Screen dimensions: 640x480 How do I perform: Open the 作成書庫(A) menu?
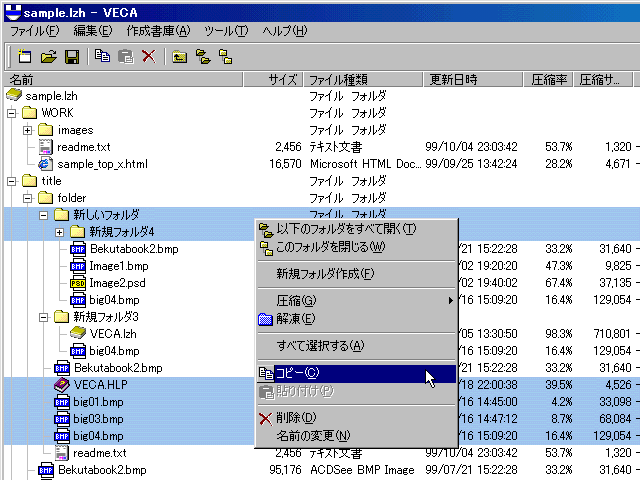[x=158, y=31]
